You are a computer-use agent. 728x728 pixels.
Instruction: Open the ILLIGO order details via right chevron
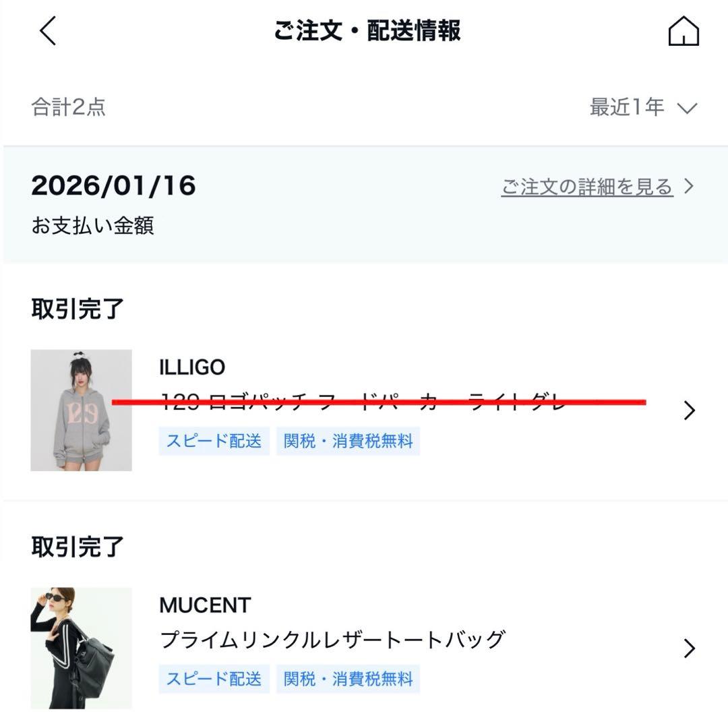689,410
